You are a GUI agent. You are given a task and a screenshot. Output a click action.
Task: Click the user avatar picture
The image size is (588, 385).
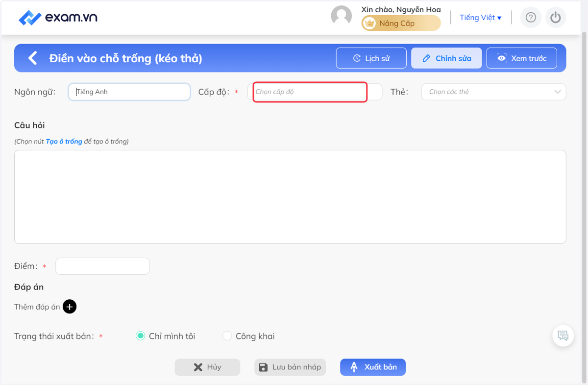tap(342, 16)
